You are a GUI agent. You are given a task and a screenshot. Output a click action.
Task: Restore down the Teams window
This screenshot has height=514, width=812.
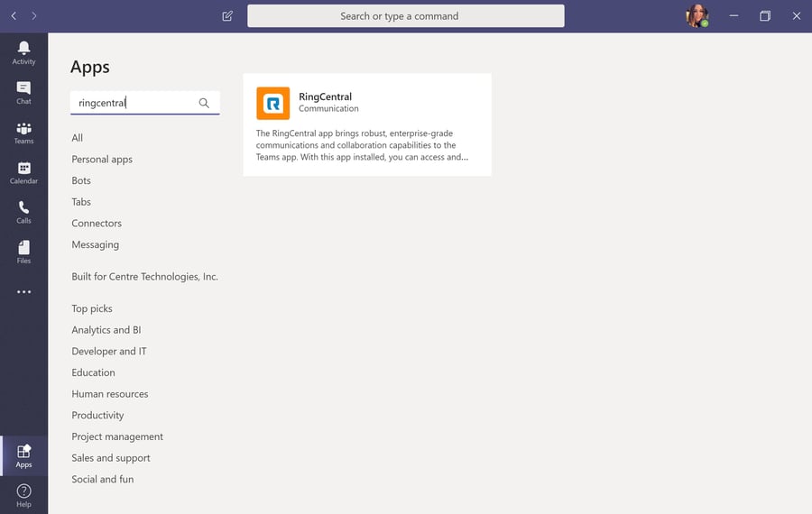[x=765, y=16]
